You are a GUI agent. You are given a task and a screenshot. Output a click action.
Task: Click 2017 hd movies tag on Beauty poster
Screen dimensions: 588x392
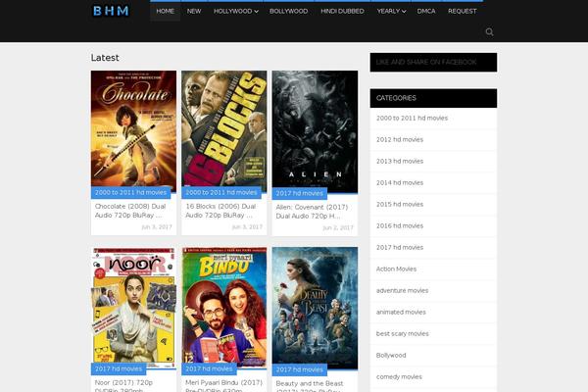tap(300, 369)
